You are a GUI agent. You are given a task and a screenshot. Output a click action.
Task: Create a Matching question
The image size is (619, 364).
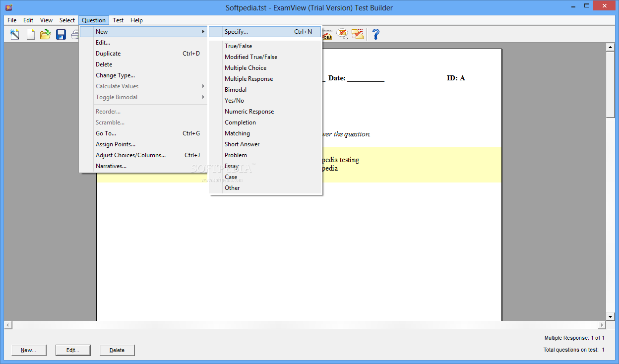click(x=265, y=133)
